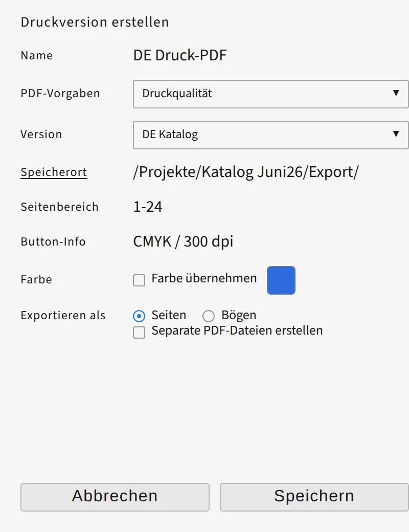
Task: Open the PDF-Vorgaben Druckqualität dropdown
Action: coord(270,94)
